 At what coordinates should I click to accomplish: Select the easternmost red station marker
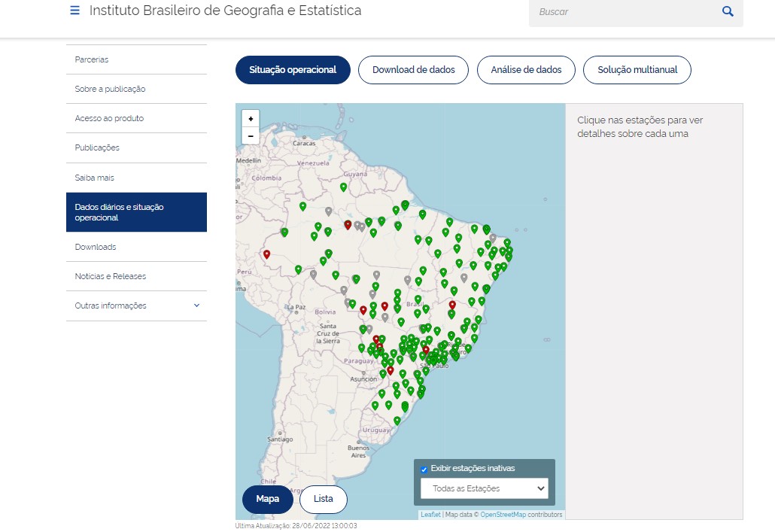click(x=452, y=305)
